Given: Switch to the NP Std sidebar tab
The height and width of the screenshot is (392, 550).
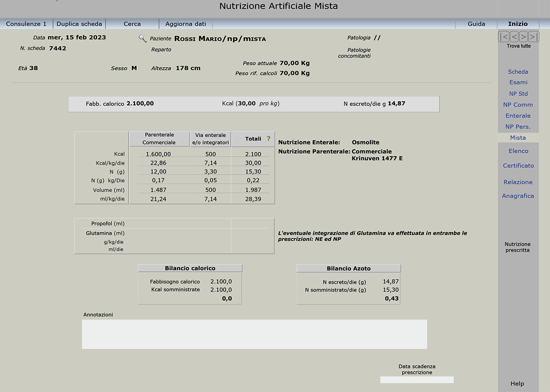Looking at the screenshot, I should click(x=518, y=93).
